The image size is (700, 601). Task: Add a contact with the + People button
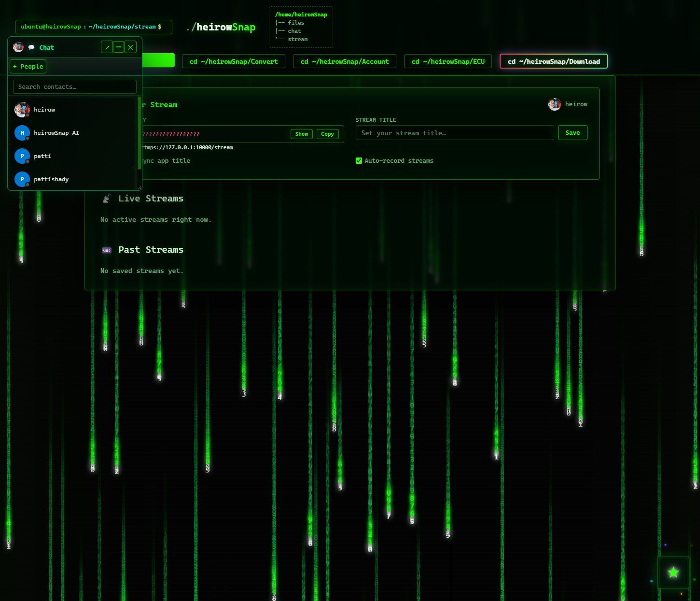(x=28, y=66)
